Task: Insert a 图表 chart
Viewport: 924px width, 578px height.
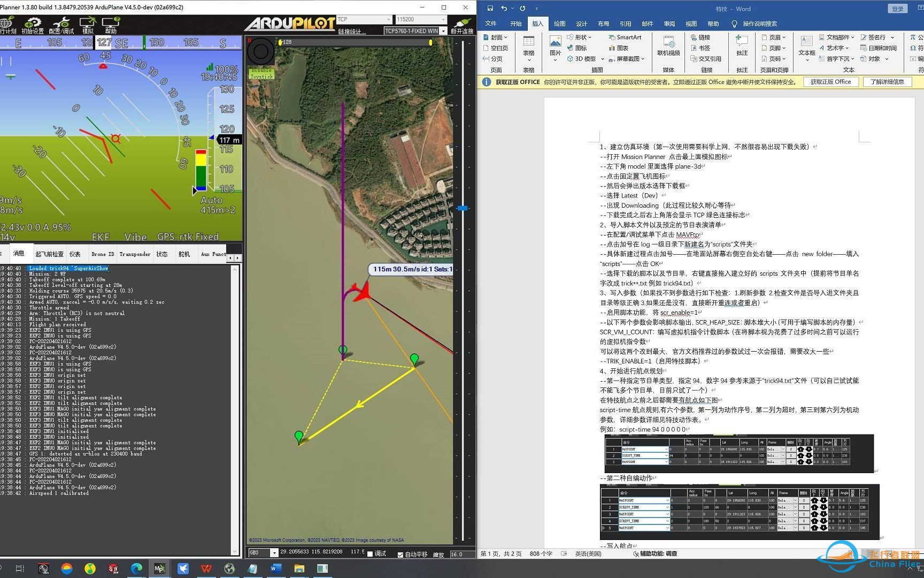Action: (618, 48)
